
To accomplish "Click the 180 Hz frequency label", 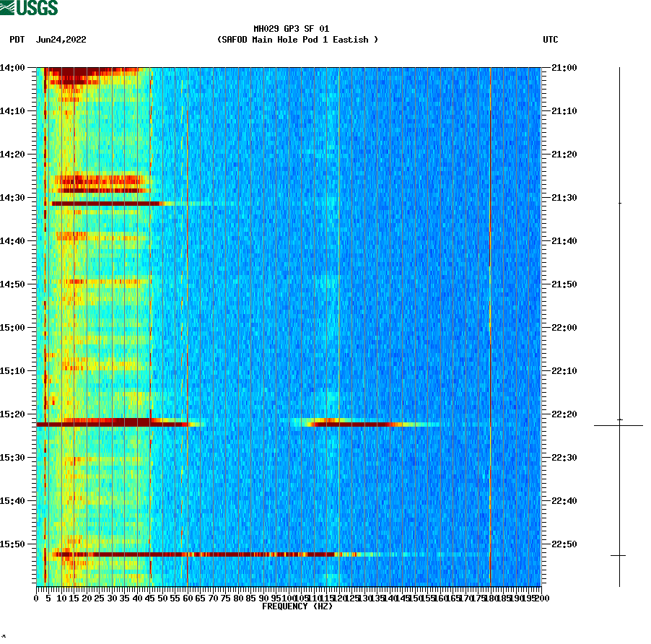I will [x=491, y=598].
